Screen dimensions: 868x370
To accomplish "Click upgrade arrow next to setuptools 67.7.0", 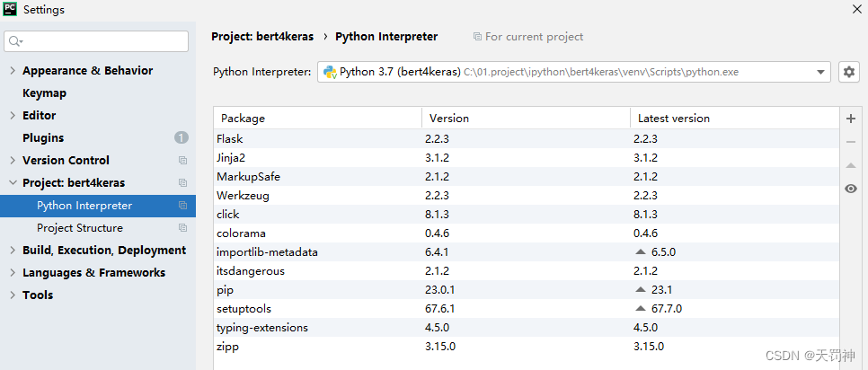I will pos(641,308).
